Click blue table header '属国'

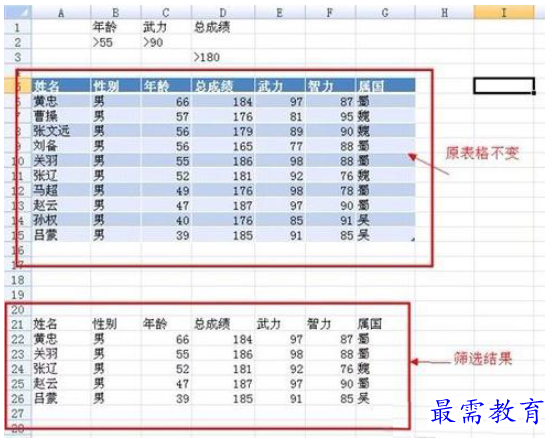[385, 86]
